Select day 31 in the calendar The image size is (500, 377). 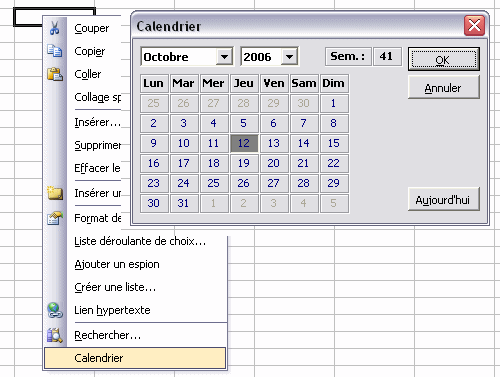pyautogui.click(x=184, y=203)
